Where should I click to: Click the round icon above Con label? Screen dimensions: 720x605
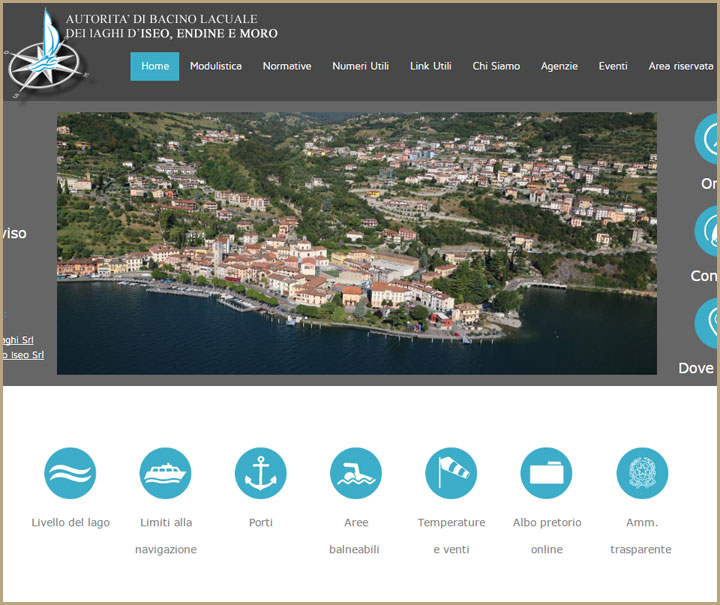tap(708, 232)
